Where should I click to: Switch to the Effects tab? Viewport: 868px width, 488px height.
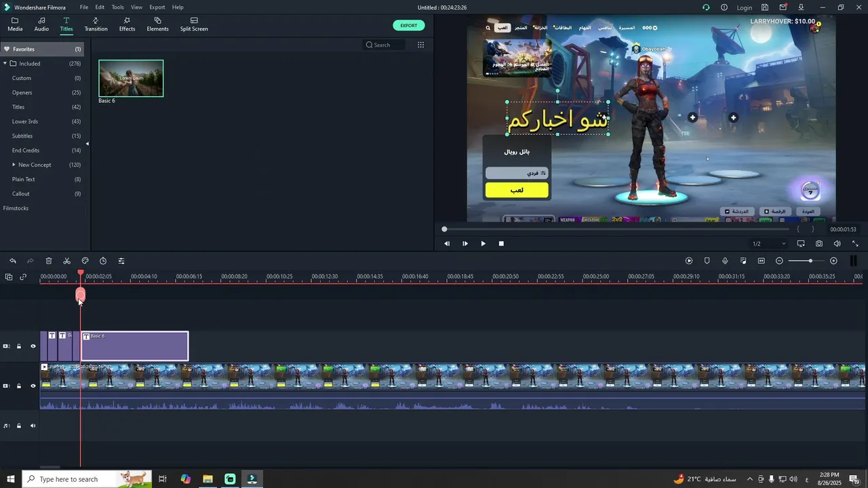click(x=127, y=24)
